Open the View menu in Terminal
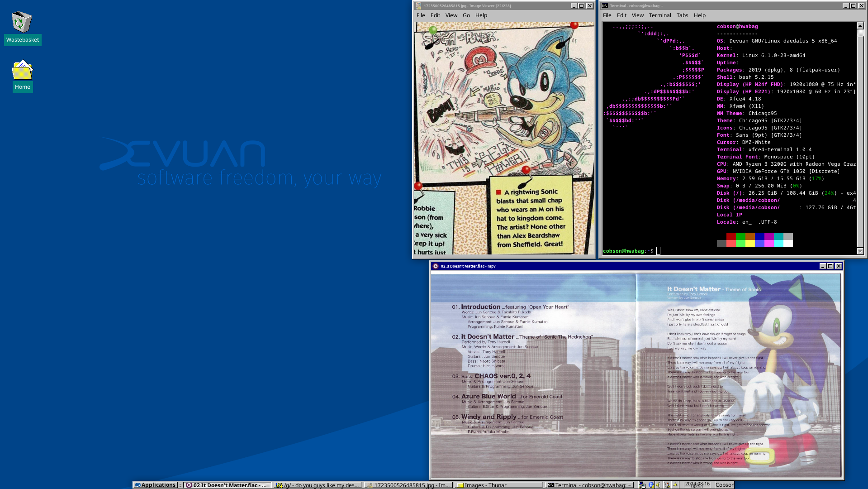The image size is (868, 489). click(x=637, y=15)
